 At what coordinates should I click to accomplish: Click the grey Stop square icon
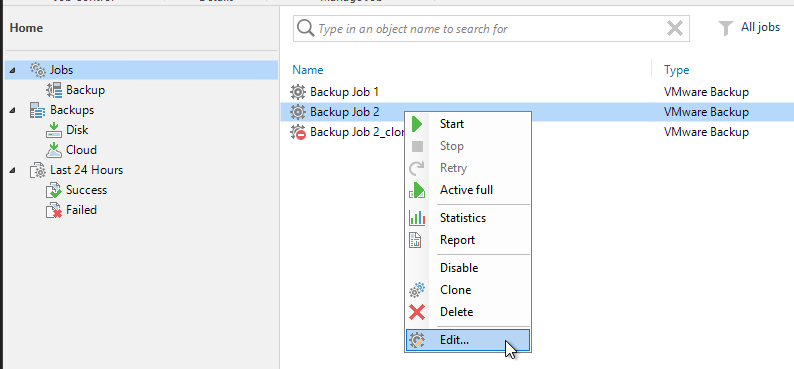(x=417, y=146)
